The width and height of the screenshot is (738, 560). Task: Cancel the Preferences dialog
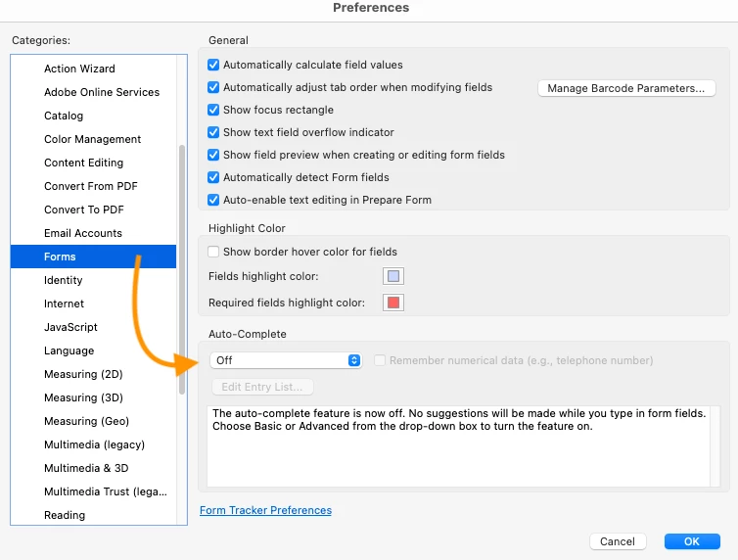click(x=618, y=541)
